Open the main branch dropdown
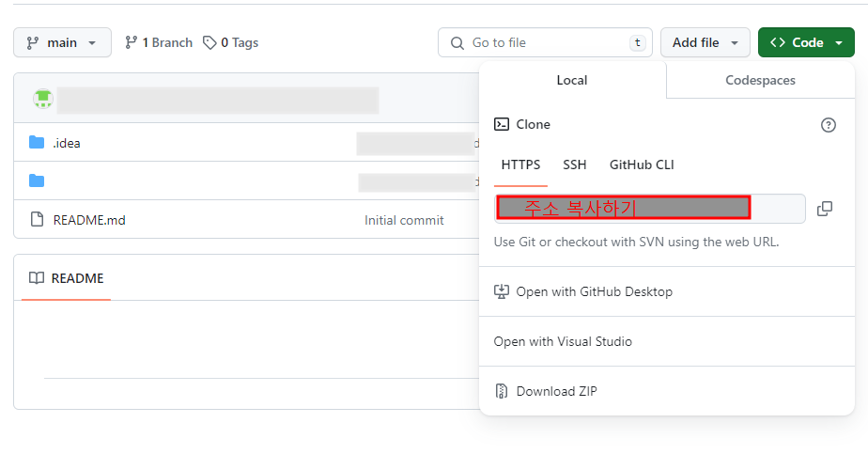 click(x=62, y=42)
